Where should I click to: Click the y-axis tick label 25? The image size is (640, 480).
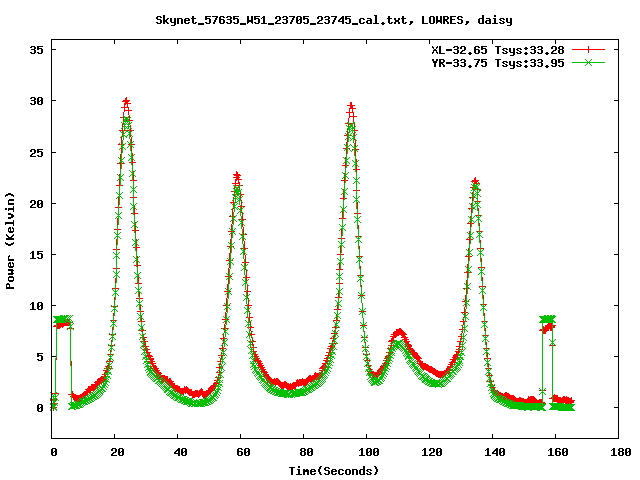click(36, 153)
